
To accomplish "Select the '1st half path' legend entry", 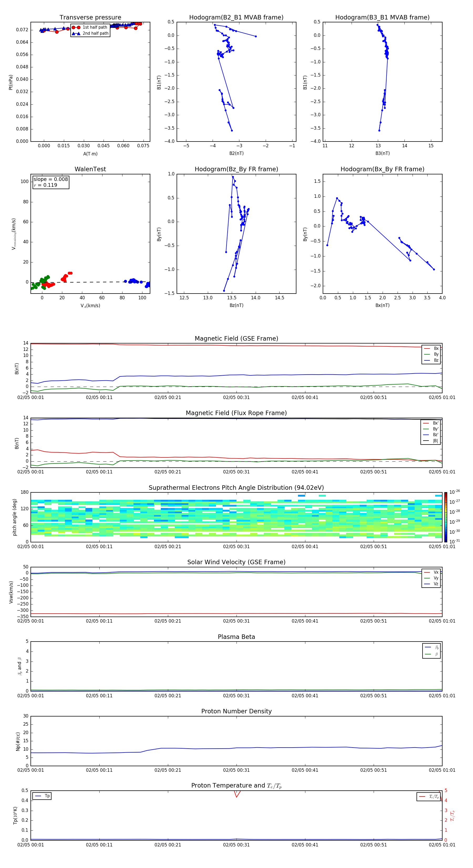I will click(90, 27).
